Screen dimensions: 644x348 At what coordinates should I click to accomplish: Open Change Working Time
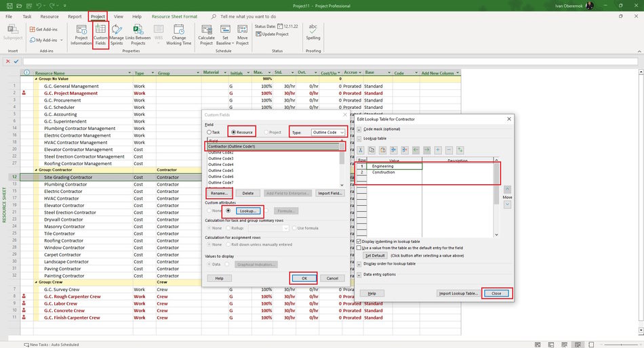[179, 35]
